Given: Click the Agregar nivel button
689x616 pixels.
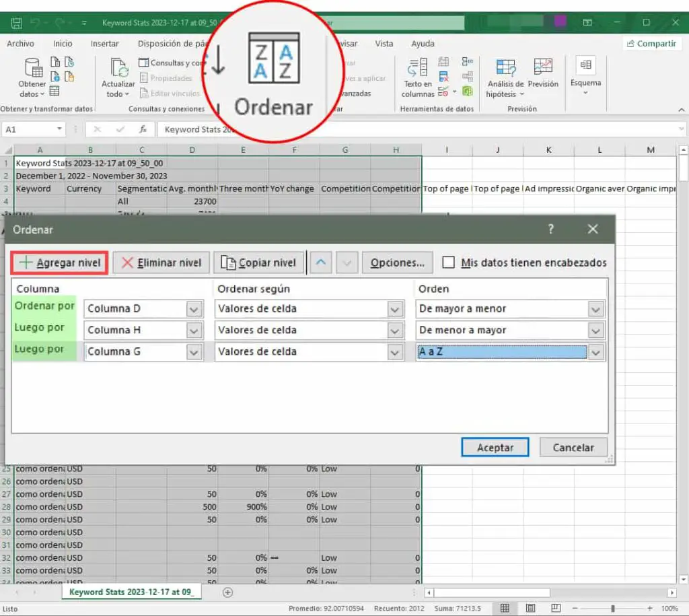Looking at the screenshot, I should coord(59,263).
